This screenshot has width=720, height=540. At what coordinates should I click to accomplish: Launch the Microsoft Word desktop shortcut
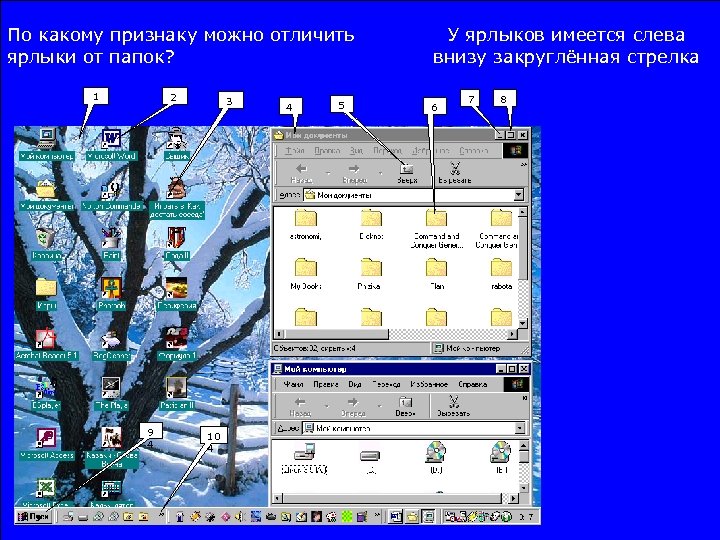111,144
